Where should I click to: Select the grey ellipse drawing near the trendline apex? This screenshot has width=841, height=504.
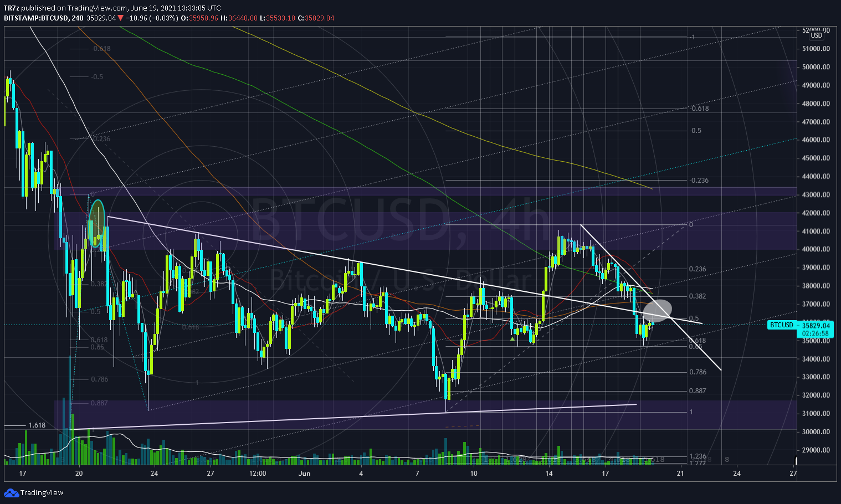tap(658, 310)
